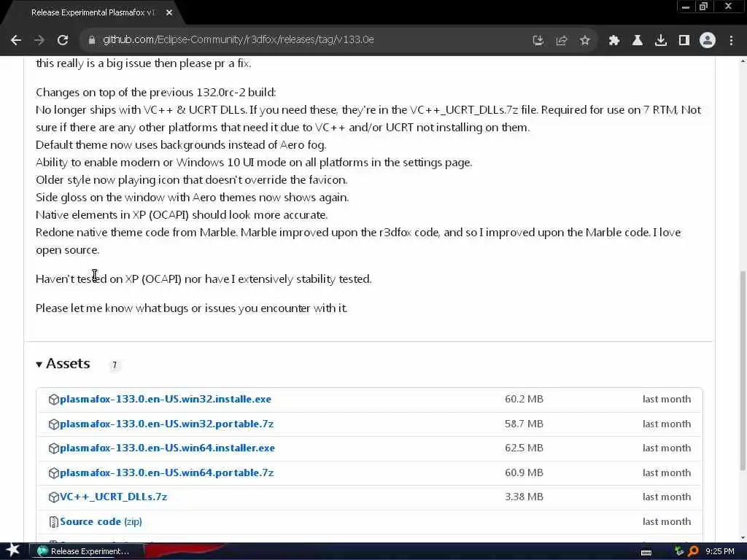The width and height of the screenshot is (747, 560).
Task: Download Source code (zip)
Action: (x=101, y=522)
